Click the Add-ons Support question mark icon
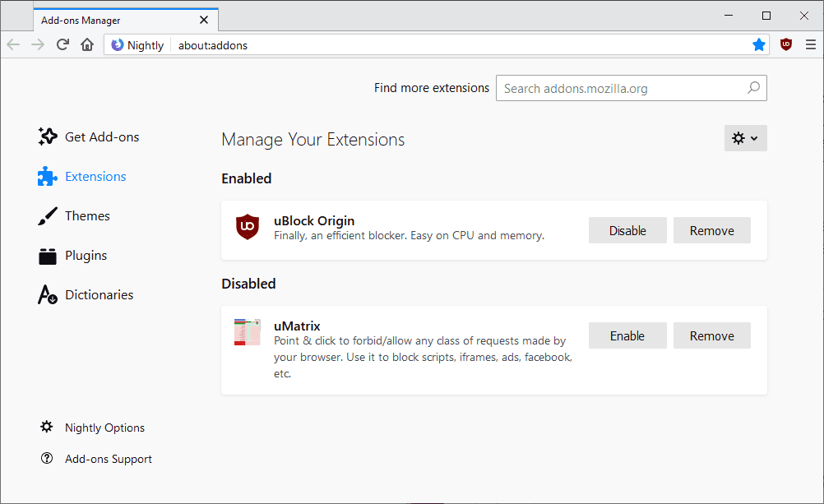The image size is (824, 504). tap(47, 458)
